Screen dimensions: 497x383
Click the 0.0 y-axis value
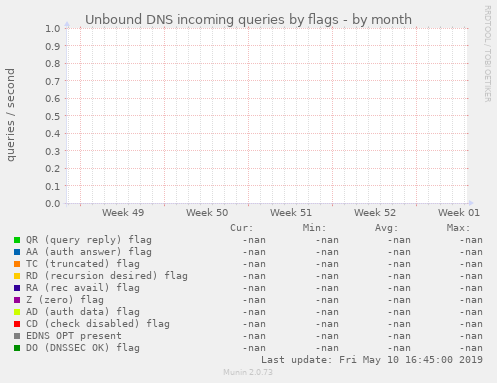point(53,204)
